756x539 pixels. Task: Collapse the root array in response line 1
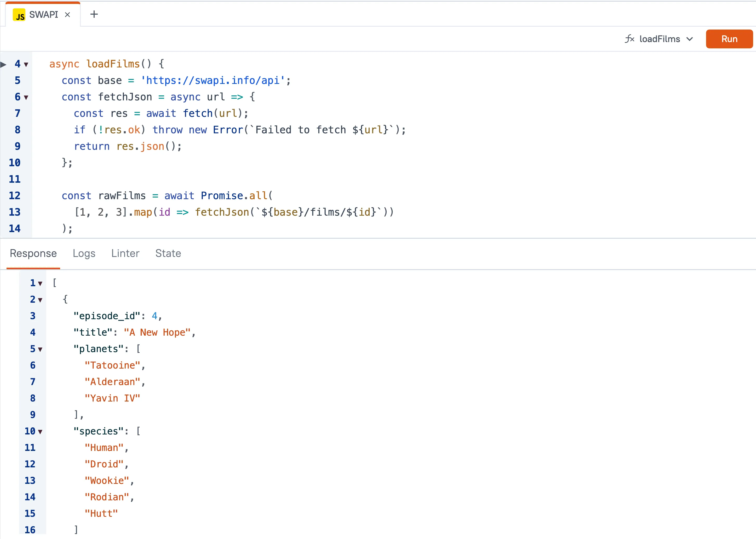point(40,283)
